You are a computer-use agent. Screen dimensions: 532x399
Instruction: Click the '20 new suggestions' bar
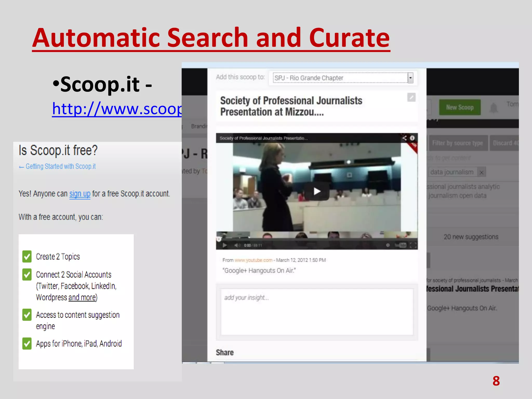pyautogui.click(x=471, y=237)
